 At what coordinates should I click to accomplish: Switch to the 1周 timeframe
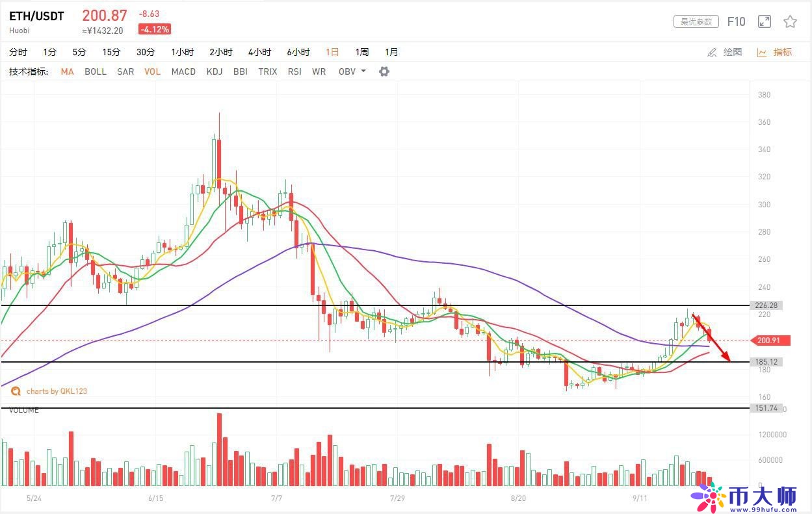point(361,52)
